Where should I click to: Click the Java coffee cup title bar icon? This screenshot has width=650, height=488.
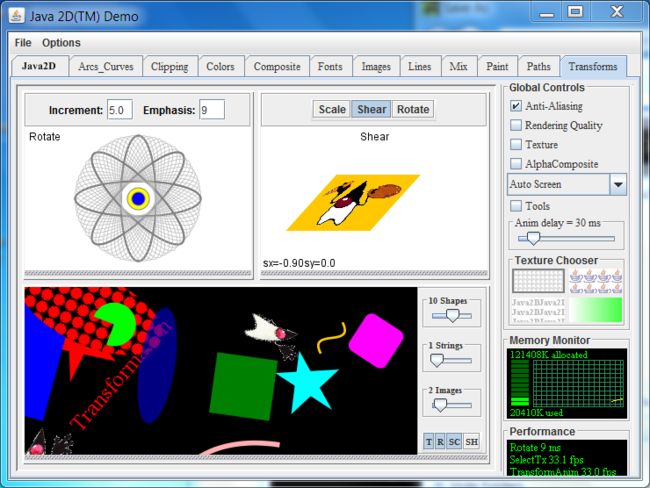pos(17,15)
